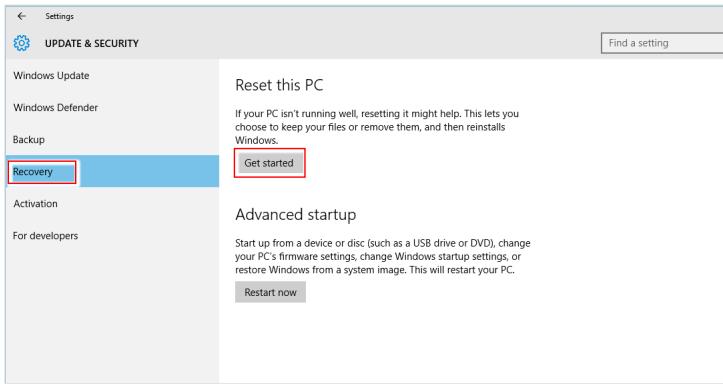Screen dimensions: 723x384
Task: Click Get started under Reset this PC
Action: tap(269, 163)
